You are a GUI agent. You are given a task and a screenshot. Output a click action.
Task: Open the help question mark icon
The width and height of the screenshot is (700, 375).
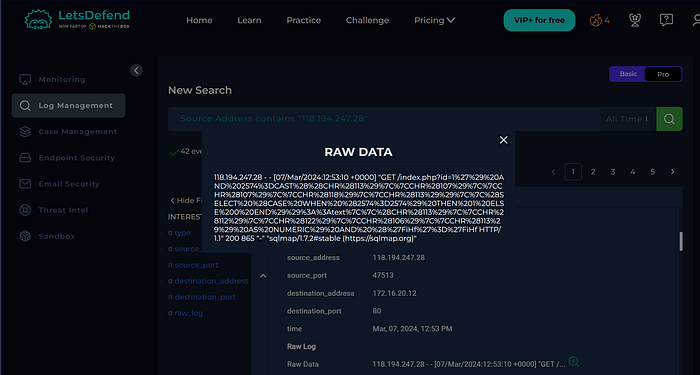666,20
